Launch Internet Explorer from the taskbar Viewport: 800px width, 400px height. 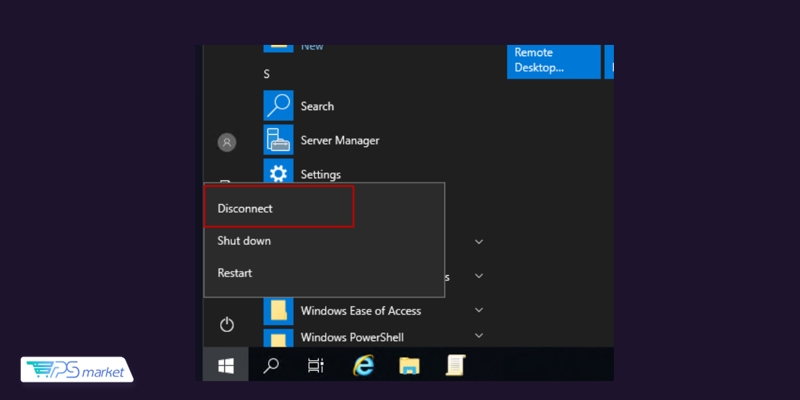tap(363, 366)
